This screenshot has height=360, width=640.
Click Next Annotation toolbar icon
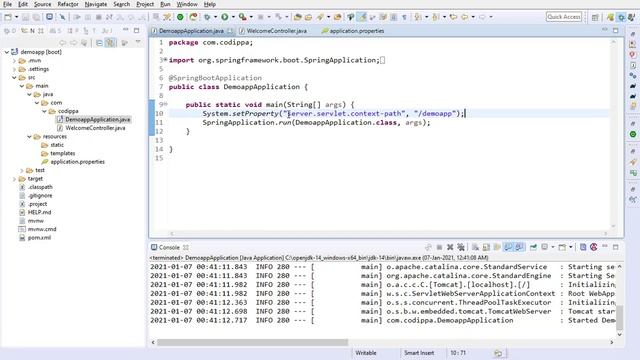[x=418, y=17]
